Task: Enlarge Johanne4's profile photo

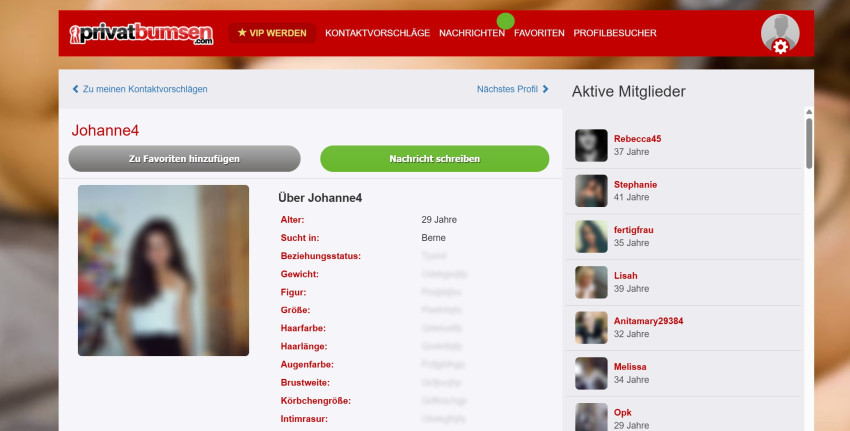Action: 163,270
